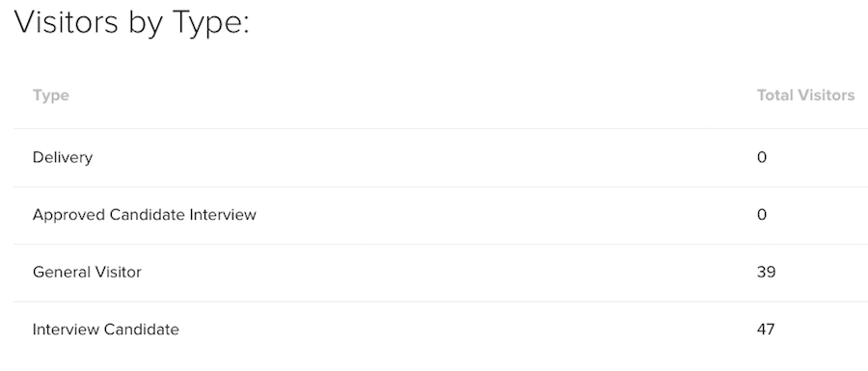Screen dimensions: 868x371
Task: Open the Approved Candidate Interview row label
Action: [x=145, y=215]
